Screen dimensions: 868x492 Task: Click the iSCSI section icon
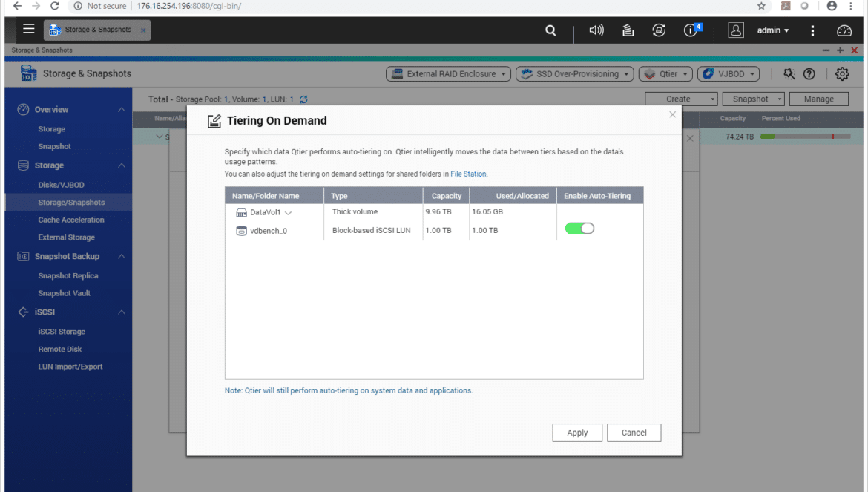(x=23, y=312)
